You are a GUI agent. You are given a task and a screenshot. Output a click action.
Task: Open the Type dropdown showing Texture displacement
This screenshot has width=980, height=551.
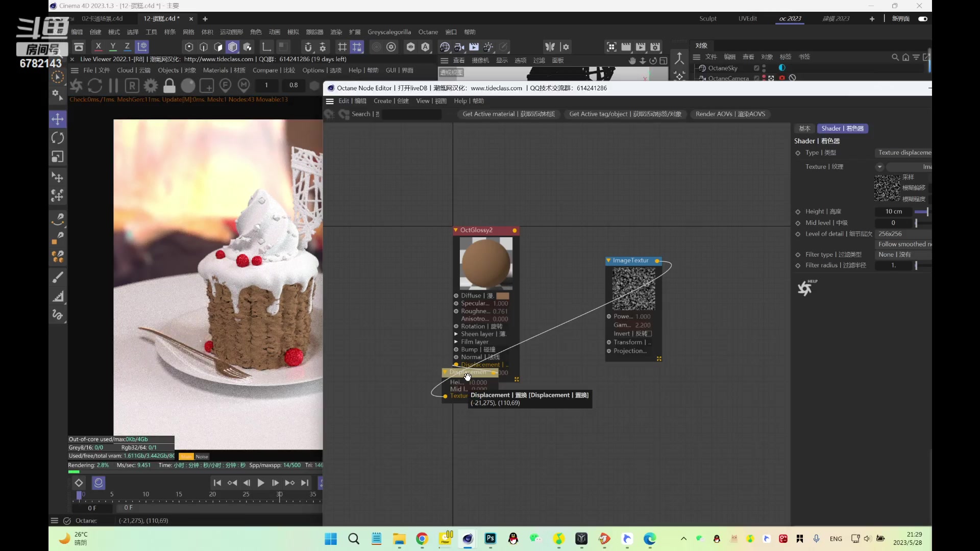(x=903, y=153)
